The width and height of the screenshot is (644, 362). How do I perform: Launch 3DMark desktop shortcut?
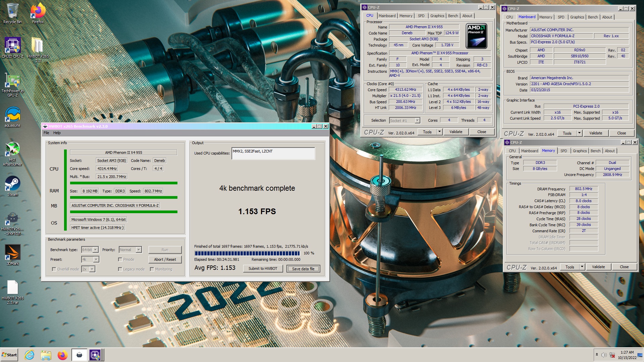click(12, 255)
